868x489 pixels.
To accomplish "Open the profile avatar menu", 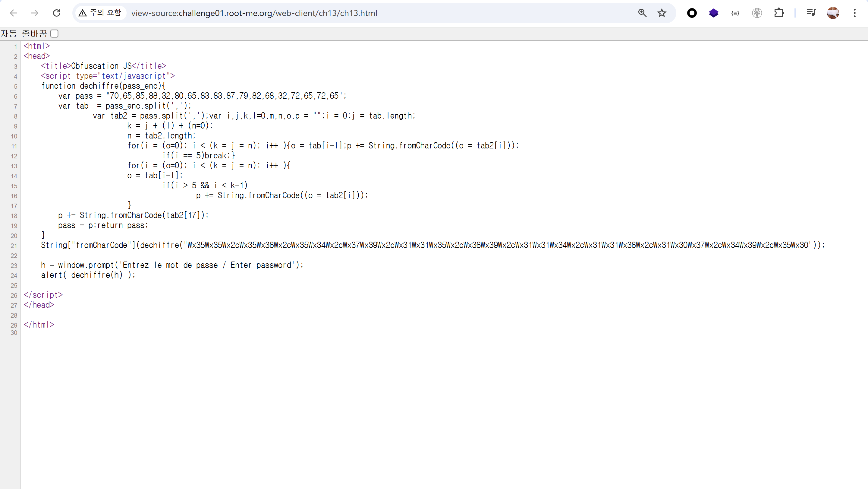I will point(833,13).
